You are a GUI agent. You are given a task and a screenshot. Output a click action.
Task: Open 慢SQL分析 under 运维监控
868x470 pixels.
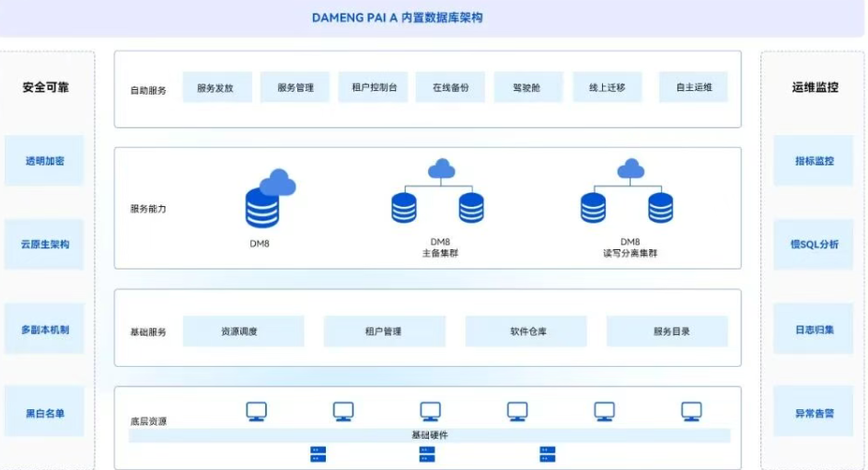pos(814,245)
